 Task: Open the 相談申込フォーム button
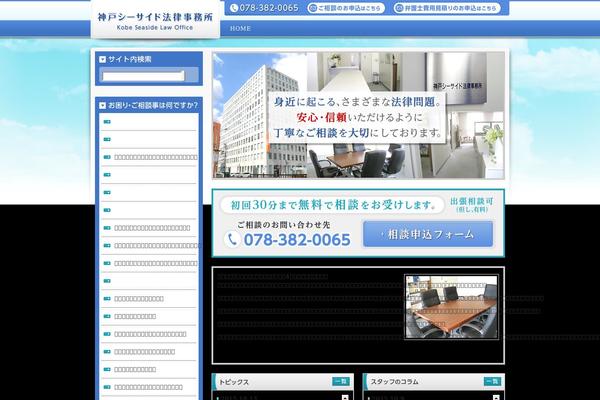click(428, 234)
